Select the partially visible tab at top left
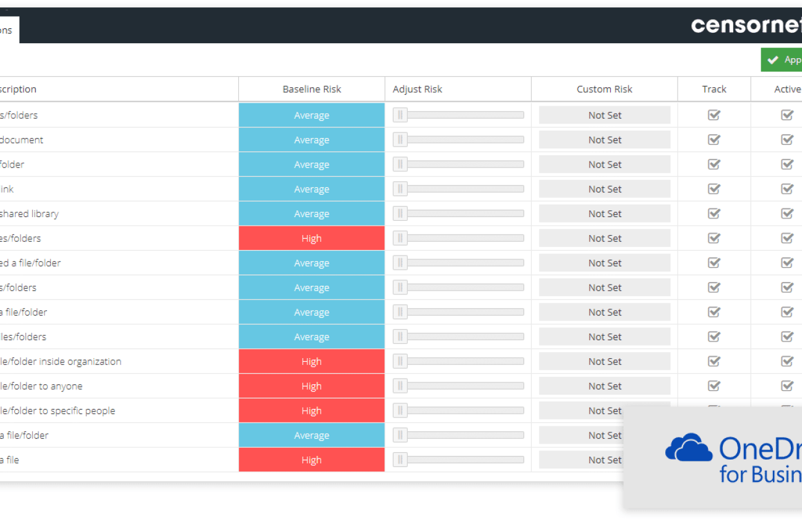The height and width of the screenshot is (532, 802). pos(9,30)
